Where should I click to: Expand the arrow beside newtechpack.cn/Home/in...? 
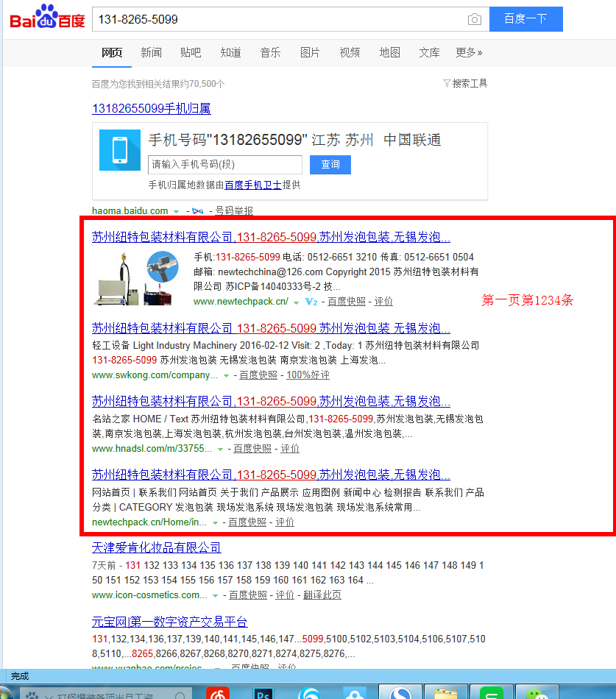[x=215, y=523]
